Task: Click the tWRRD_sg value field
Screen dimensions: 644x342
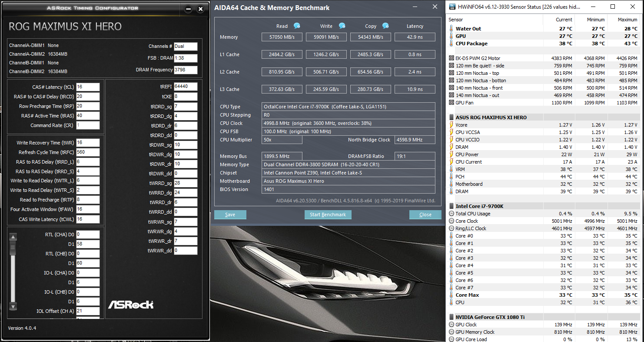Action: click(186, 183)
